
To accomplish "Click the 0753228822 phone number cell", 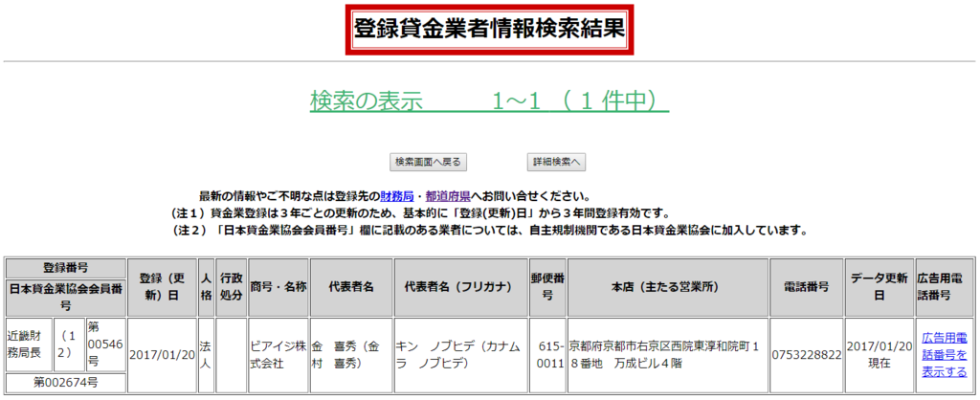I will click(806, 354).
